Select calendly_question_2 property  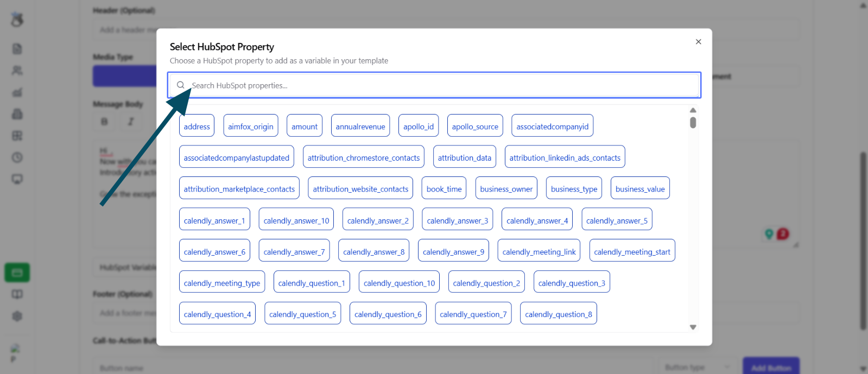coord(486,282)
